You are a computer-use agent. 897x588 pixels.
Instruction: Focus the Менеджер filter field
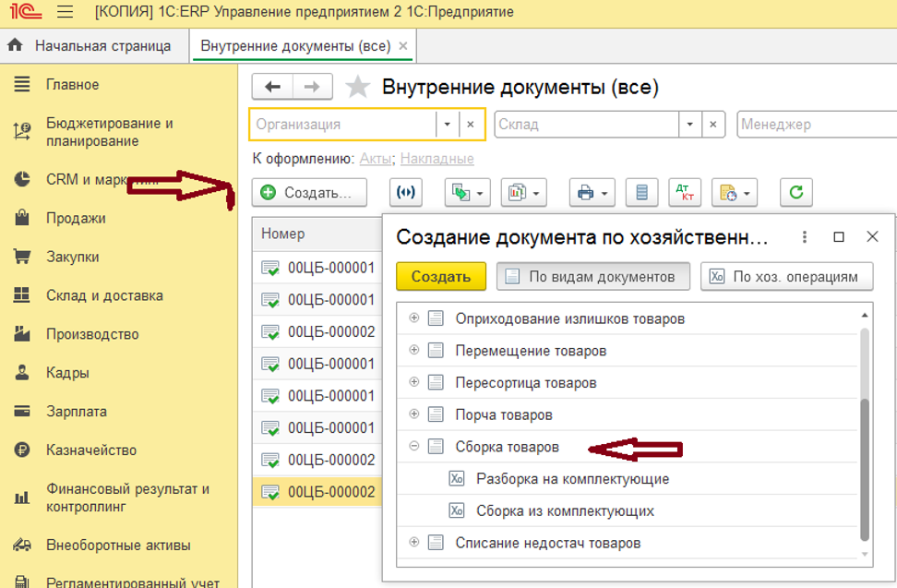[817, 124]
